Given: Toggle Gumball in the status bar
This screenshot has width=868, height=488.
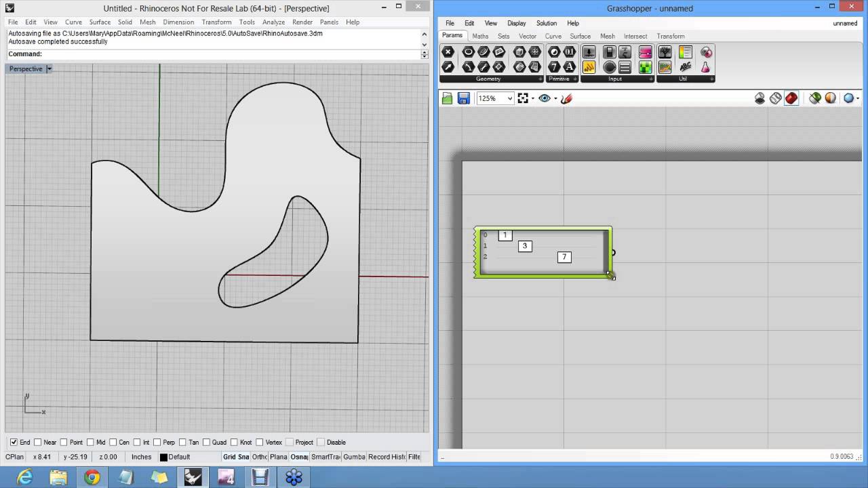Looking at the screenshot, I should (x=354, y=457).
